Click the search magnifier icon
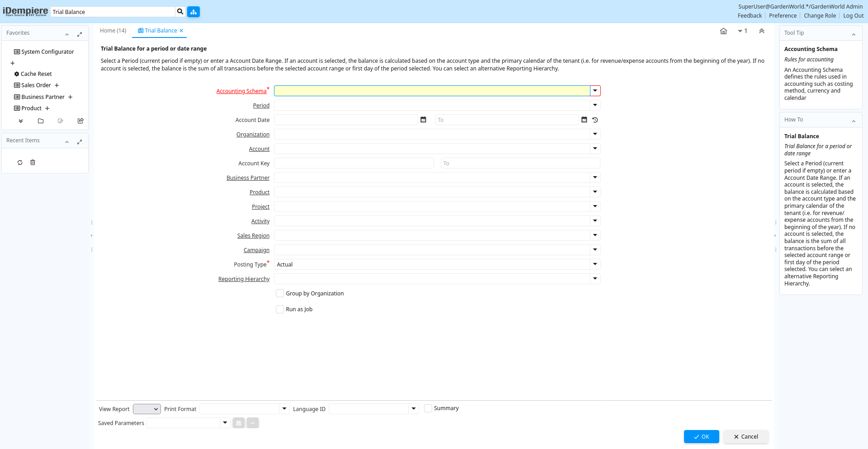 [x=180, y=12]
